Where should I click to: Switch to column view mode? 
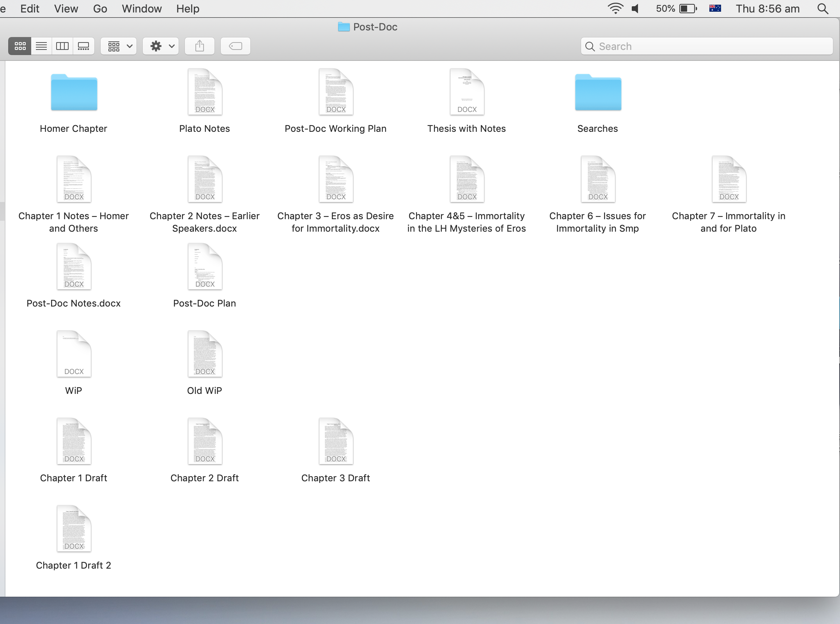click(62, 46)
